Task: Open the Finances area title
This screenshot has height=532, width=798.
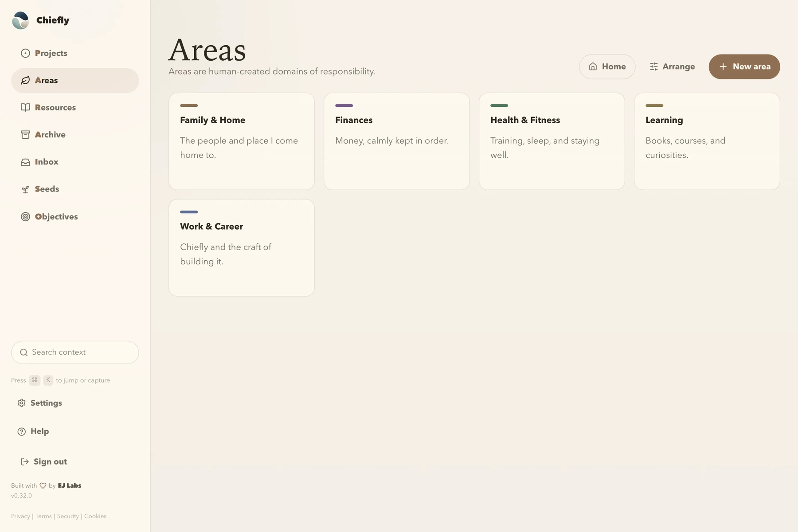Action: tap(354, 120)
